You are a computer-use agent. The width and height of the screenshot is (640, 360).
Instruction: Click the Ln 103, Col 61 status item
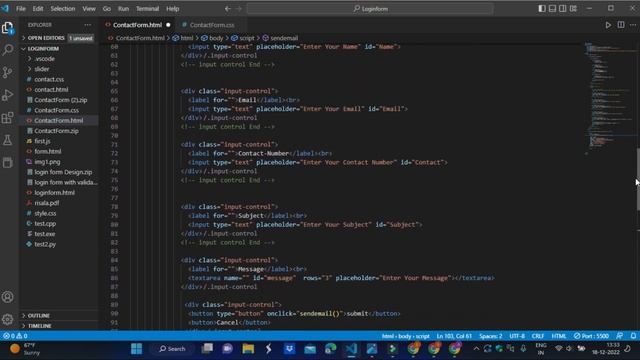(x=454, y=336)
